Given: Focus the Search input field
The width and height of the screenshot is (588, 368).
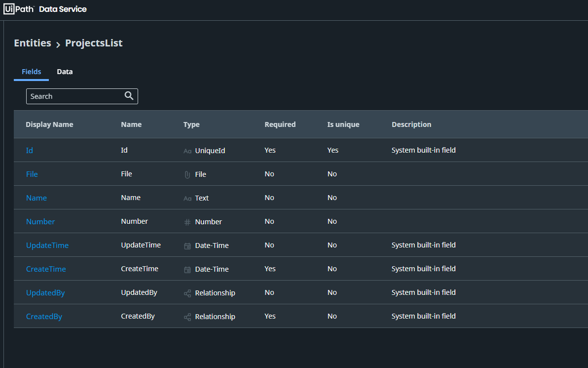Looking at the screenshot, I should pyautogui.click(x=74, y=96).
